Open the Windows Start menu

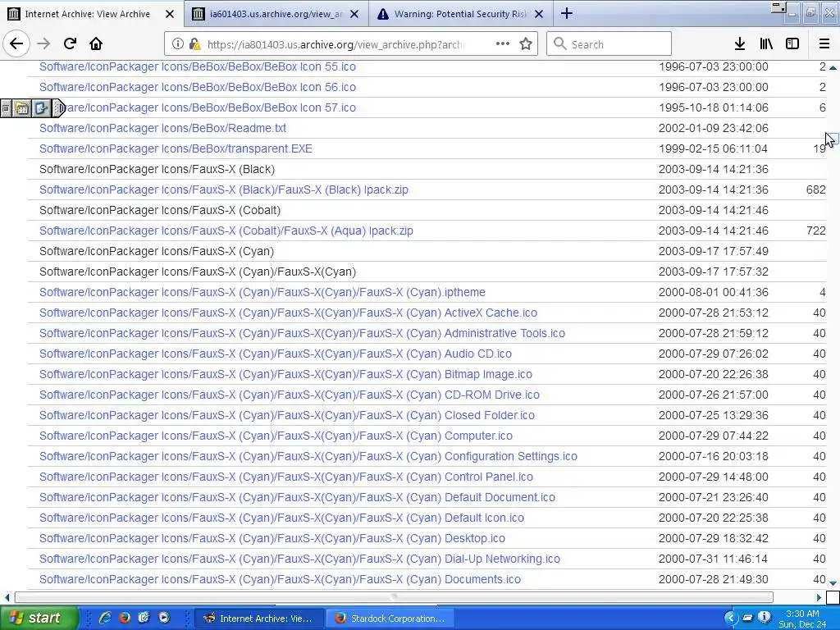point(39,618)
